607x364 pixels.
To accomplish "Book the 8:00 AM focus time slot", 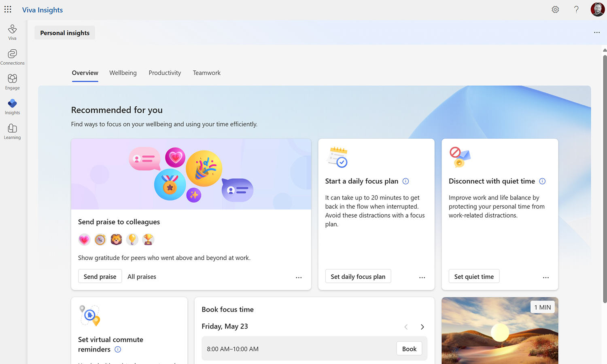I will coord(409,348).
